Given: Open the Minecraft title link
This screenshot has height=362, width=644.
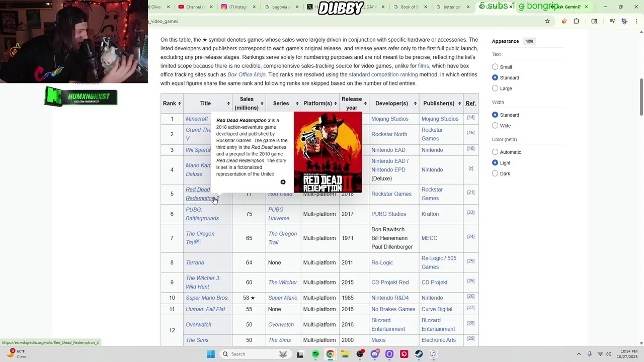Looking at the screenshot, I should pyautogui.click(x=197, y=119).
